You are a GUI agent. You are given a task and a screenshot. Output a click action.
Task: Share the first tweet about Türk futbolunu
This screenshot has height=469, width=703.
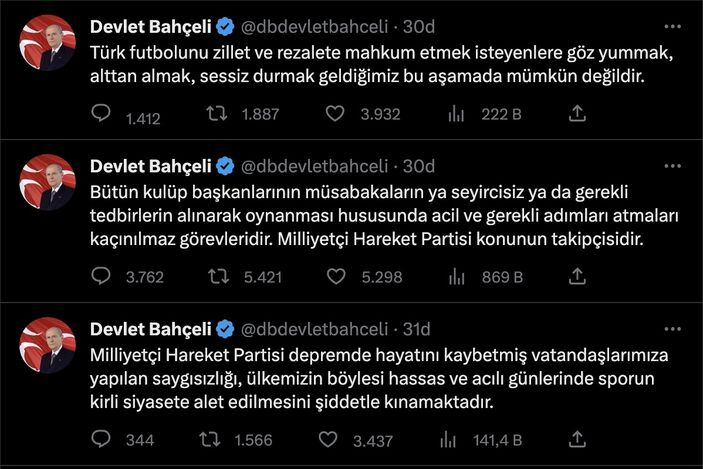577,115
